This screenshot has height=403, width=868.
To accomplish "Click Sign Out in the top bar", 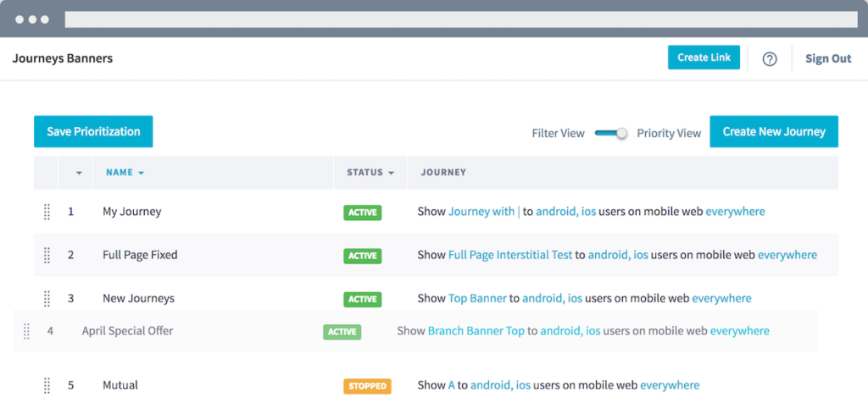I will click(828, 58).
